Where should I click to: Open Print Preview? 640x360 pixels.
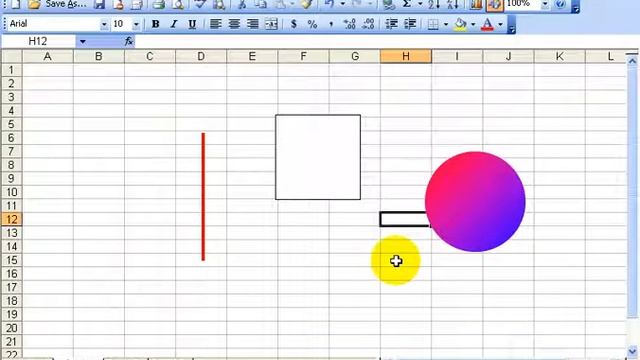click(178, 4)
